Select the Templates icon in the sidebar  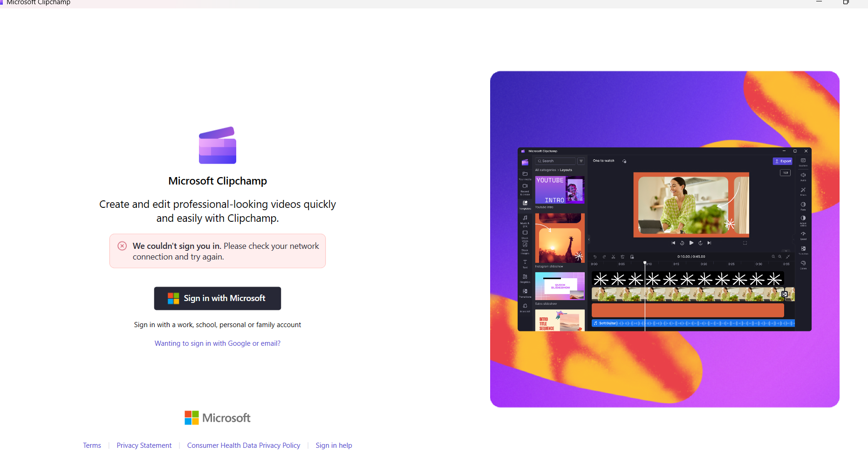click(x=525, y=202)
